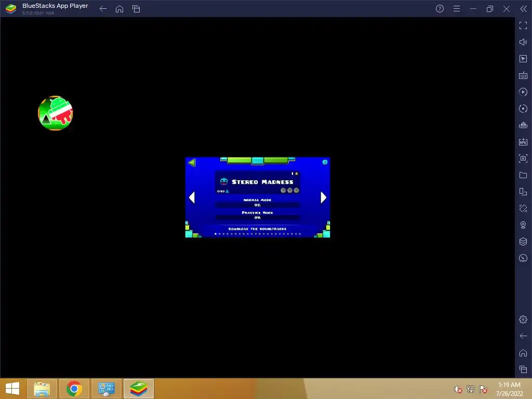Open the game controls keyboard icon
Screen dimensions: 532x399
[523, 75]
